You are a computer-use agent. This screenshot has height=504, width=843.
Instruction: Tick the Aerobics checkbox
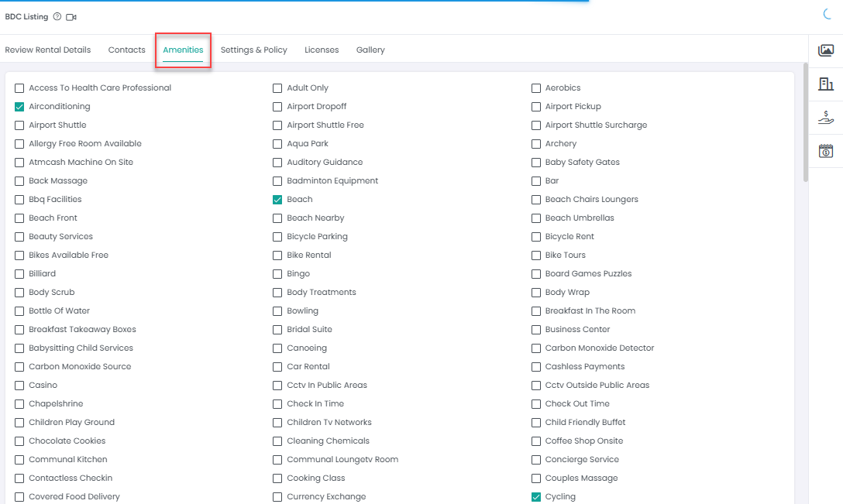click(536, 88)
